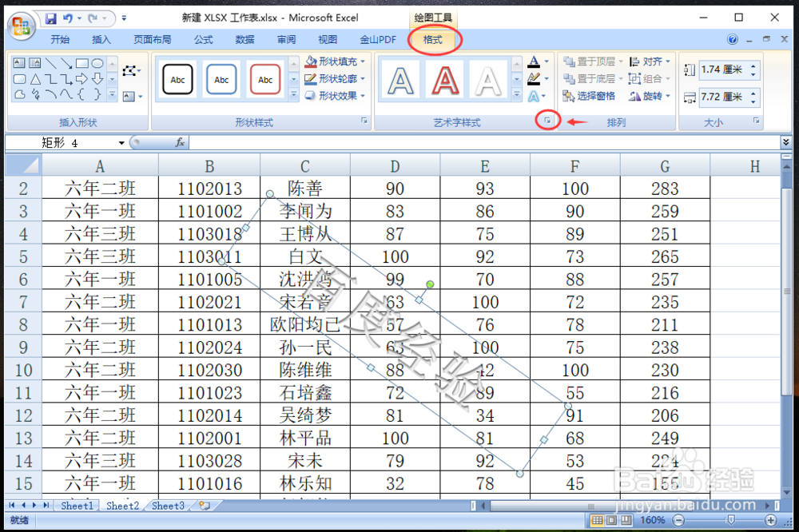Open the text box insert dropdown
Viewport: 799px width, 532px height.
[133, 97]
